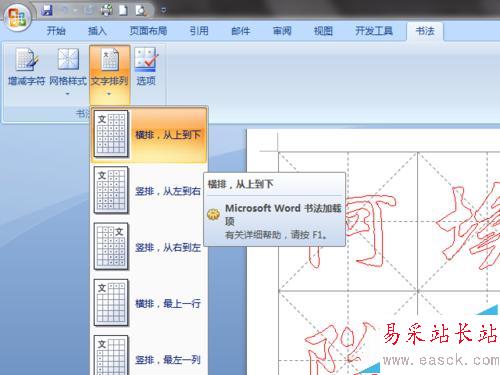The height and width of the screenshot is (375, 500).
Task: Choose 竖排，最左一列 layout option
Action: pyautogui.click(x=149, y=355)
